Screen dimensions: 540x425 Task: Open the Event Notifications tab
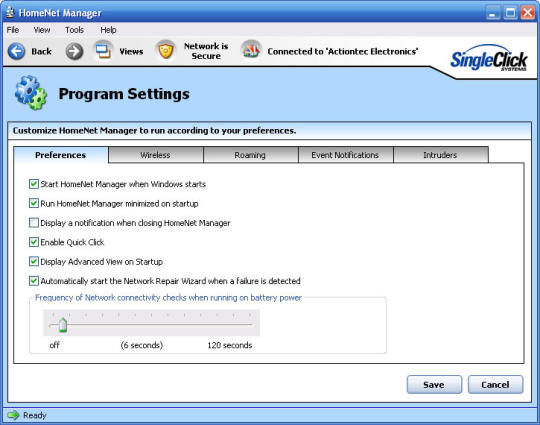click(x=345, y=155)
